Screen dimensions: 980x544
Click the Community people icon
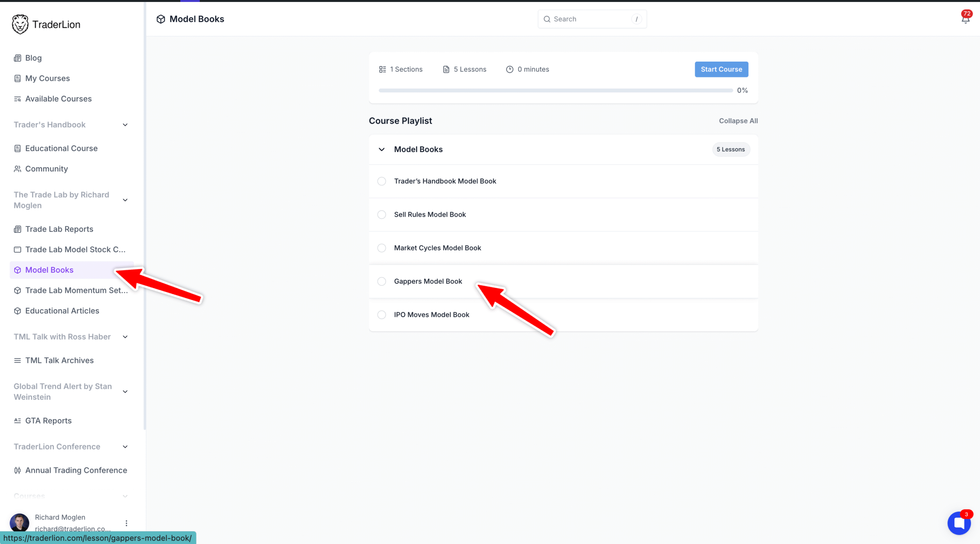17,169
